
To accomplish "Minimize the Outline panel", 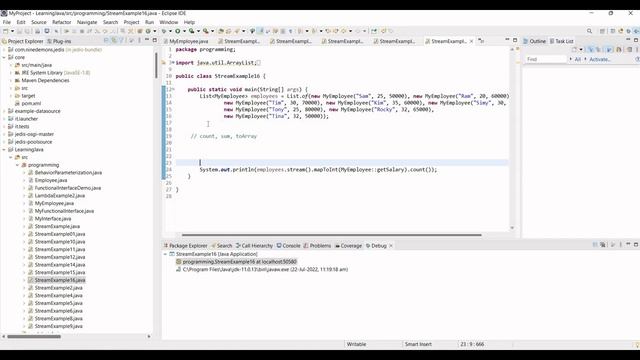I will (628, 40).
